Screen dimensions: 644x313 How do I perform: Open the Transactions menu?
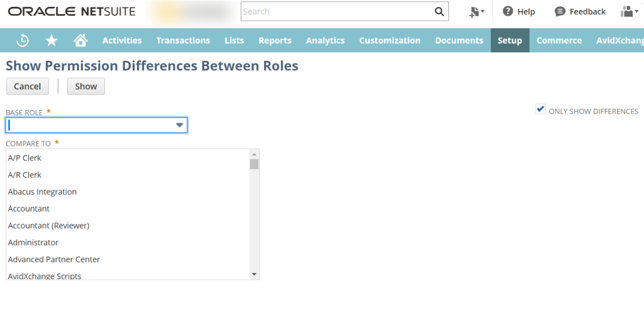click(183, 40)
